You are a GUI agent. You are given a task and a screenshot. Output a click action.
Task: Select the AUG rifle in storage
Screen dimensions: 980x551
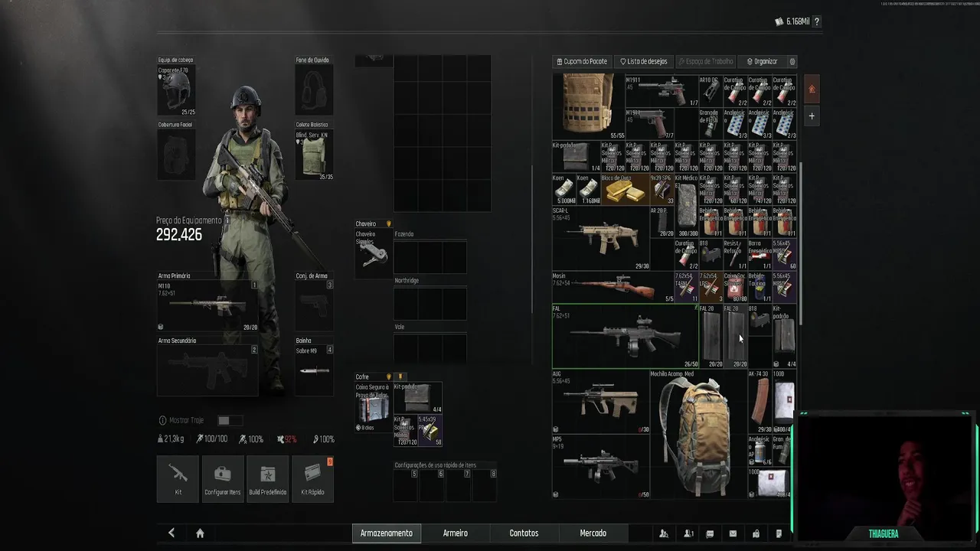pyautogui.click(x=601, y=402)
